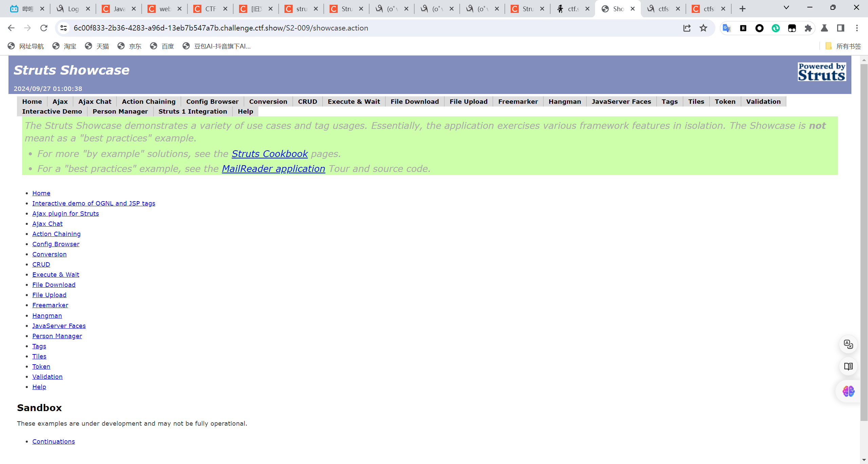This screenshot has height=464, width=868.
Task: Follow the Struts Cookbook link
Action: tap(270, 154)
